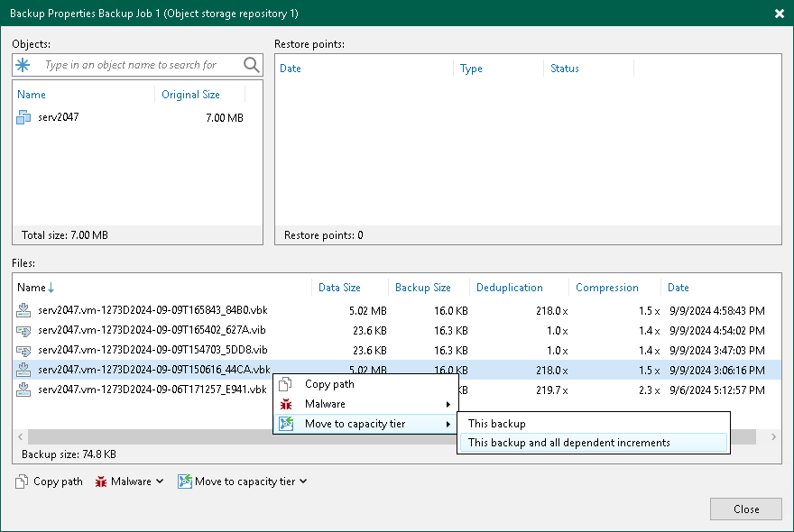This screenshot has width=794, height=532.
Task: Click the Close button
Action: coord(745,509)
